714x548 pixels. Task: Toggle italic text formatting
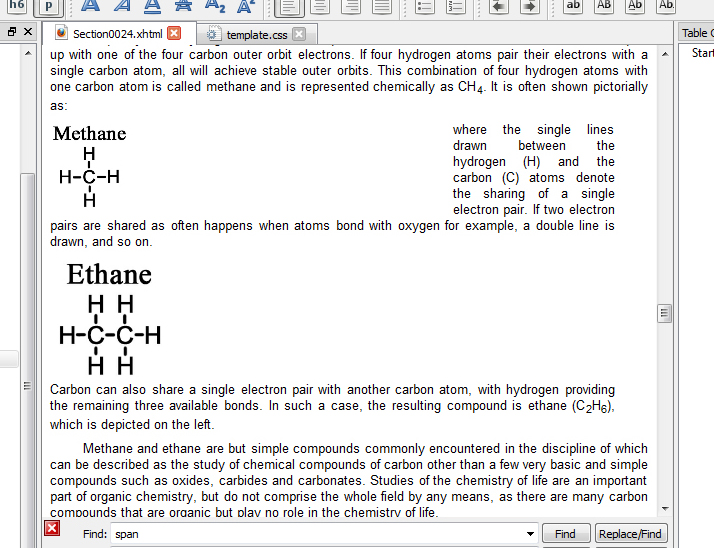(122, 6)
